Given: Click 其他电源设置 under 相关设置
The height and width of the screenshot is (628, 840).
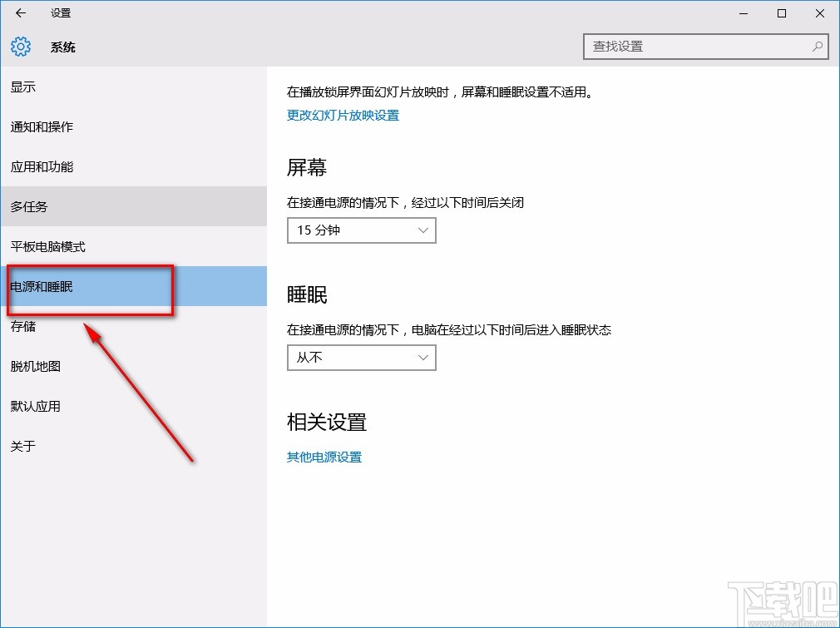Looking at the screenshot, I should [324, 457].
